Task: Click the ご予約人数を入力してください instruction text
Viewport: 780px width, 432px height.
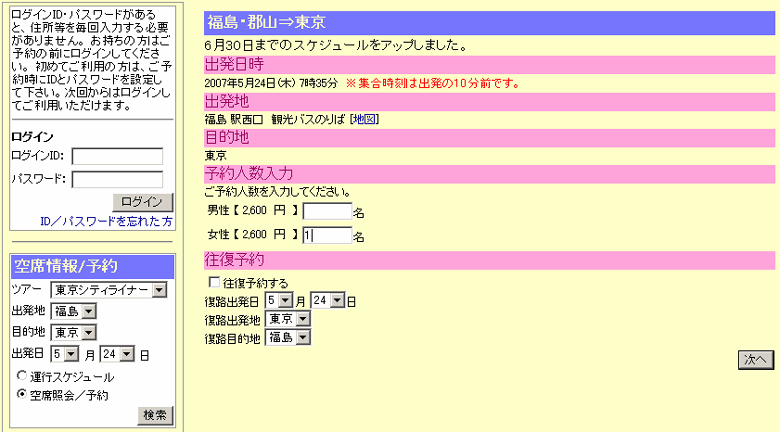Action: click(278, 192)
